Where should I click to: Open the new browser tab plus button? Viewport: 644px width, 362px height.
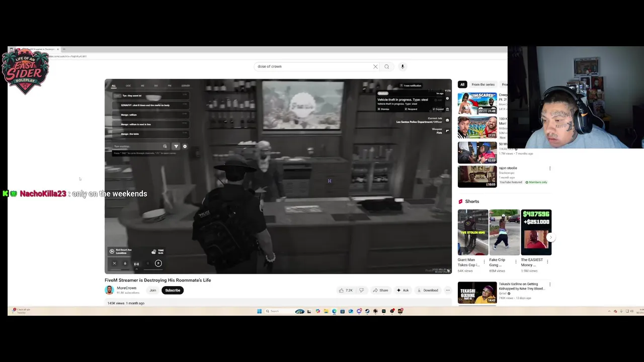(x=64, y=49)
